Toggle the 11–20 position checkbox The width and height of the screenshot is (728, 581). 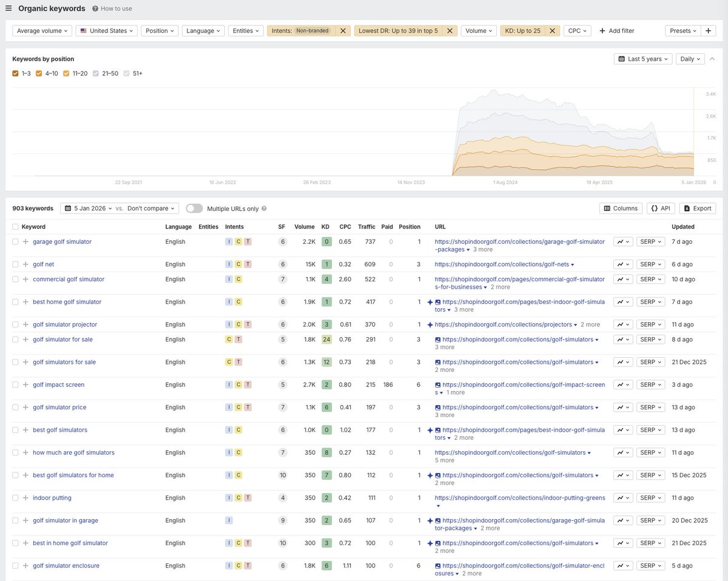pos(66,73)
